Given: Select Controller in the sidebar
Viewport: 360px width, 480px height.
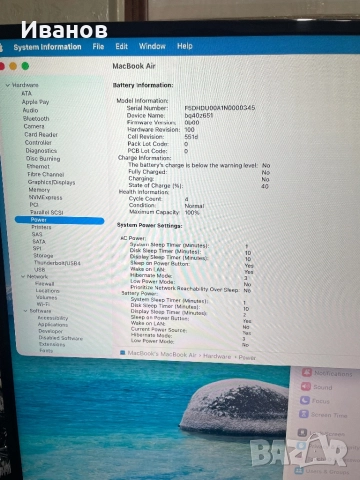Looking at the screenshot, I should coord(38,143).
